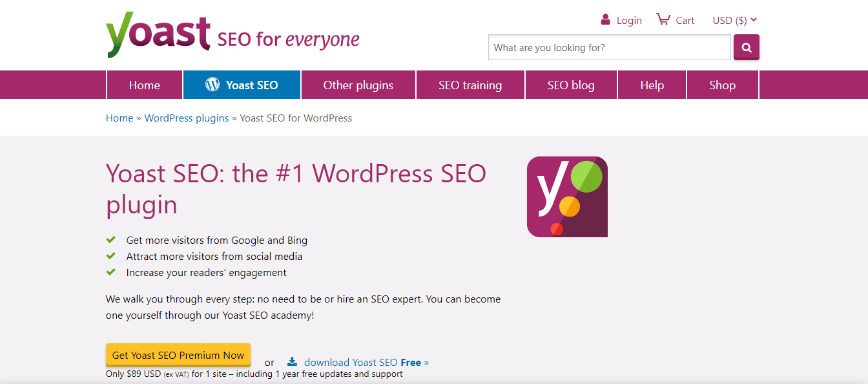The height and width of the screenshot is (384, 868).
Task: Click Get Yoast SEO Premium Now button
Action: [x=178, y=355]
